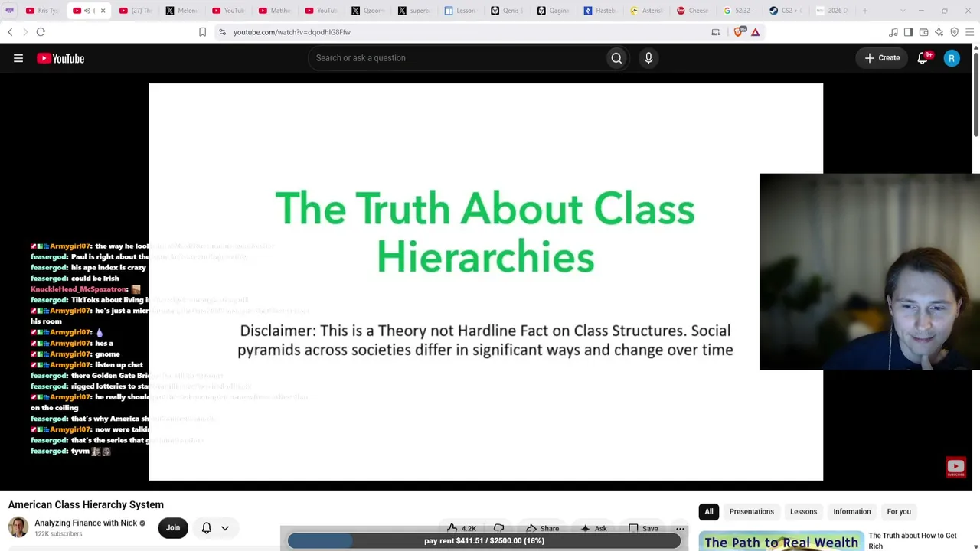Open Brave Shields lion icon
980x551 pixels.
pos(738,32)
